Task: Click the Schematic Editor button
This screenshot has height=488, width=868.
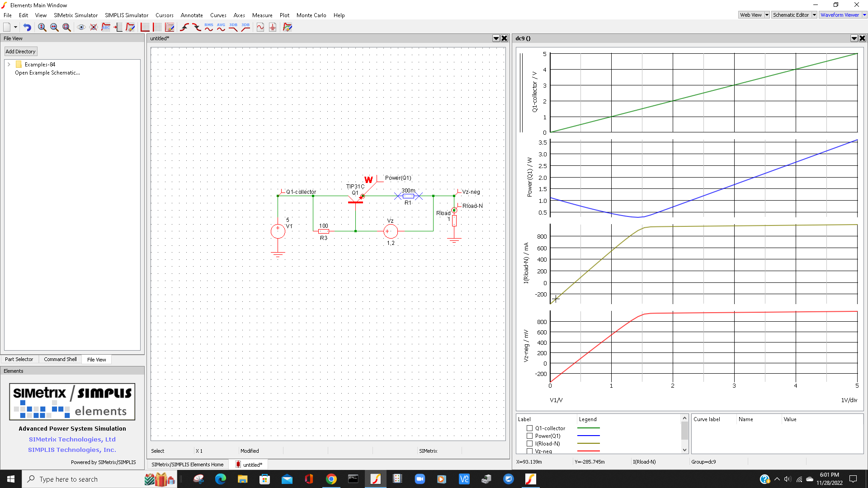Action: (791, 15)
